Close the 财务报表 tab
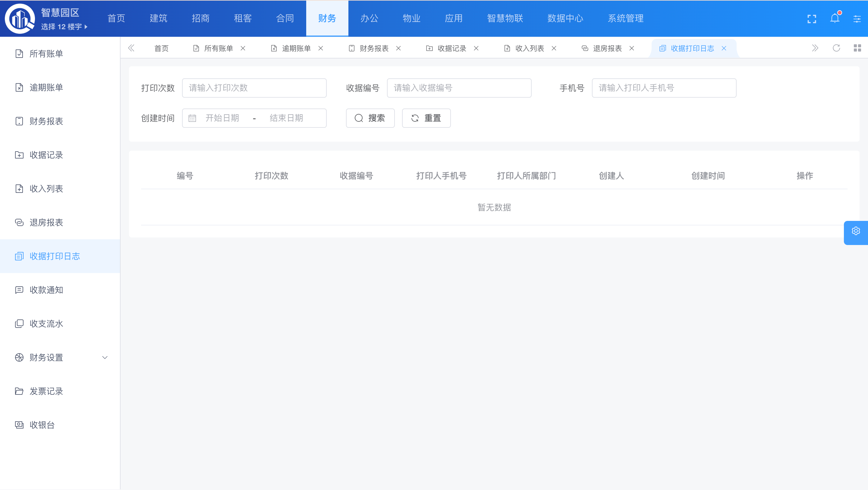The image size is (868, 490). coord(398,49)
